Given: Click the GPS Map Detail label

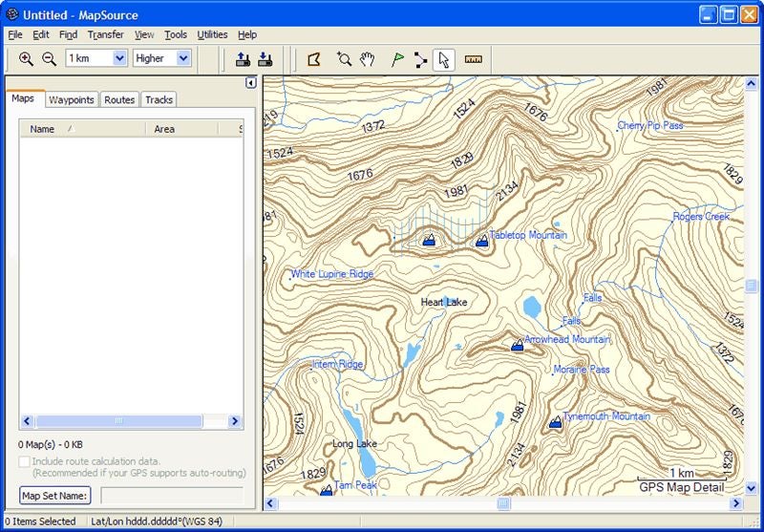Looking at the screenshot, I should (682, 487).
